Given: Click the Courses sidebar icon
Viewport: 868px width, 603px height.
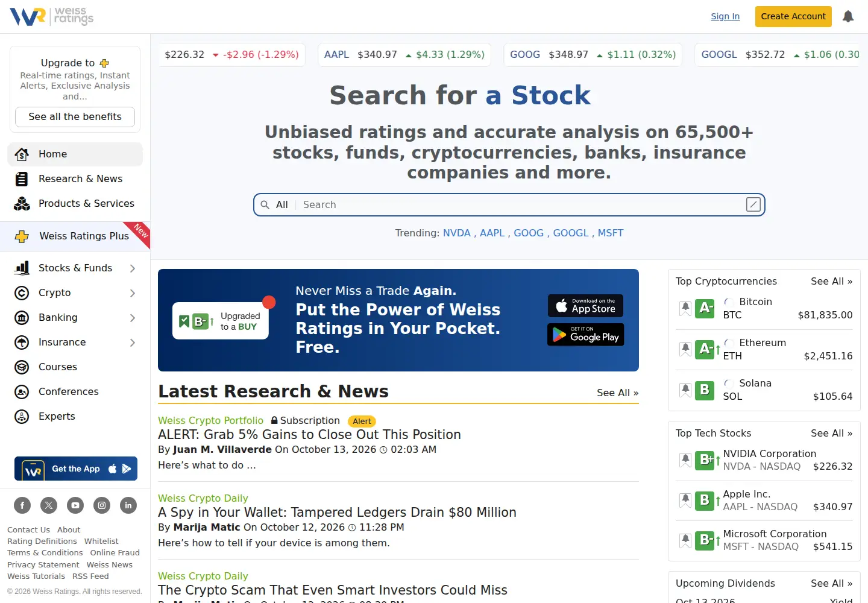Looking at the screenshot, I should [x=22, y=367].
